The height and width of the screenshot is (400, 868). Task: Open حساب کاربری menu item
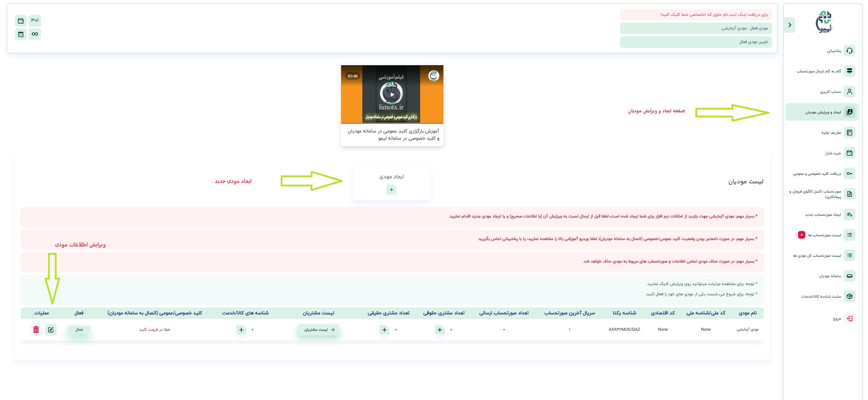[x=831, y=92]
